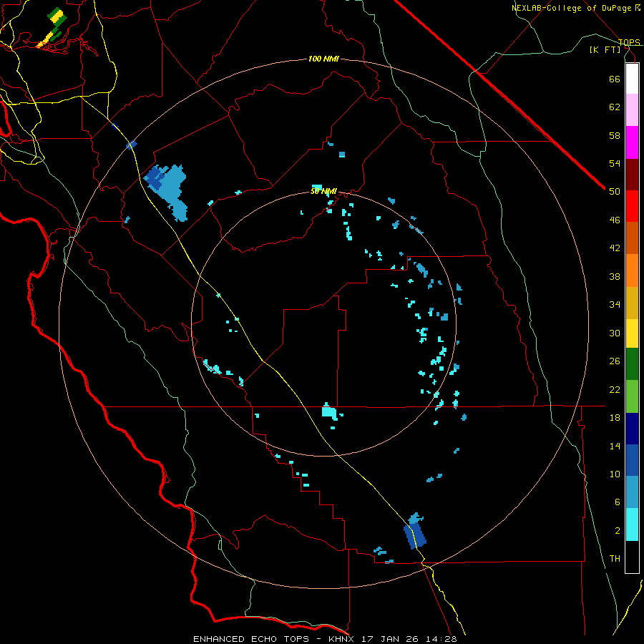
Task: Click the dark orange legend swatch
Action: point(632,238)
